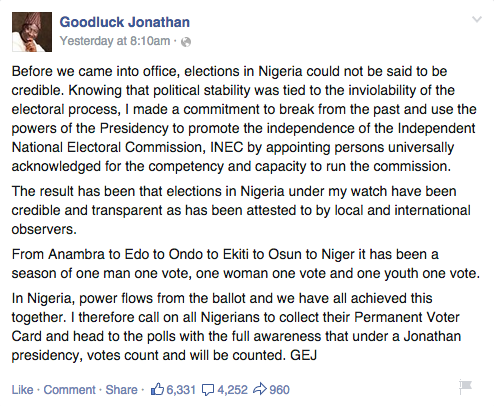Select the Comment link below the post
The height and width of the screenshot is (406, 494).
(70, 390)
